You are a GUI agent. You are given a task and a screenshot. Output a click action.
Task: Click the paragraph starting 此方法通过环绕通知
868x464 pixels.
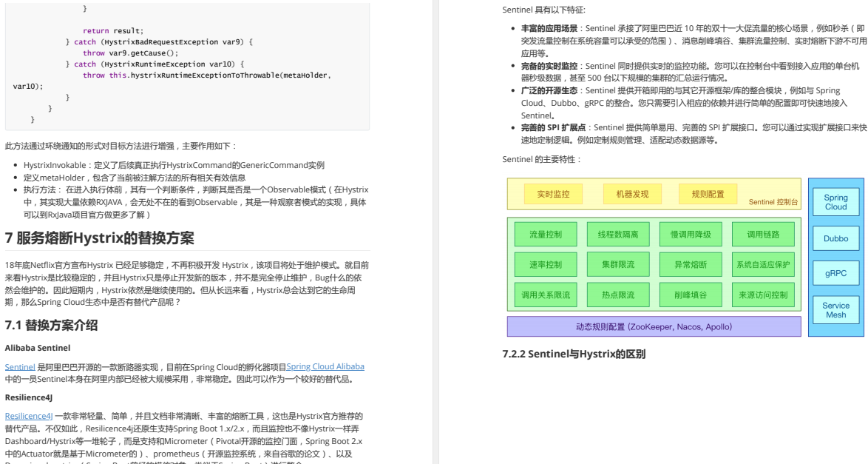[121, 147]
